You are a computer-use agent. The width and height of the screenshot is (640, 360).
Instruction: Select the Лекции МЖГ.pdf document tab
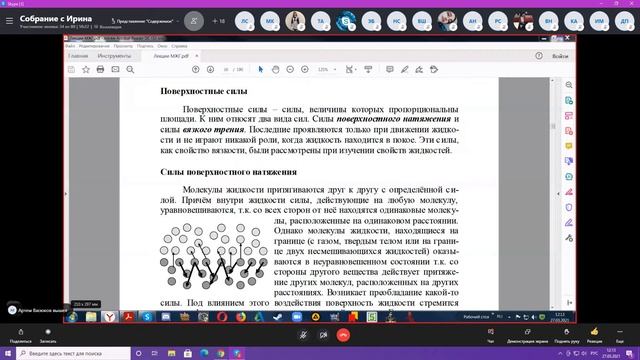pos(171,56)
